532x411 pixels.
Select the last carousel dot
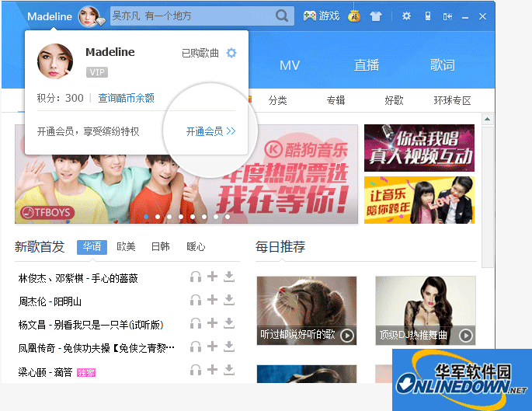click(228, 217)
